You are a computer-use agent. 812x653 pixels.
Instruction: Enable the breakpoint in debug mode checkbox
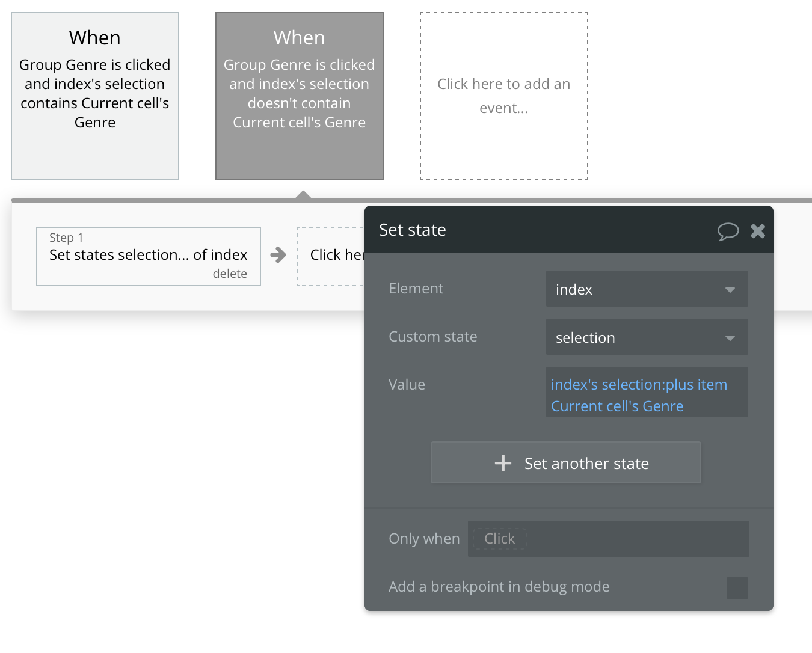(x=737, y=587)
